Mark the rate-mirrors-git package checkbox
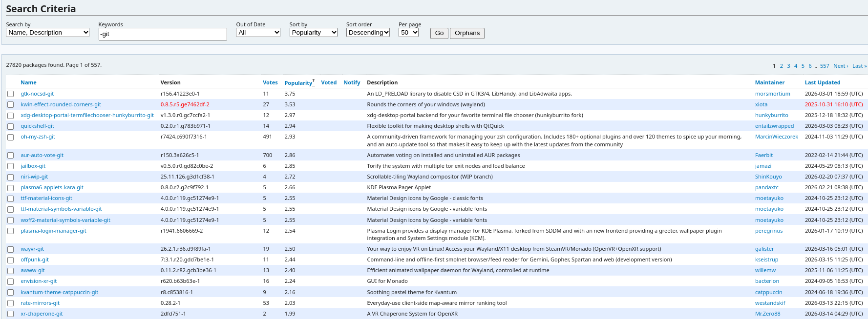The width and height of the screenshot is (868, 319). [x=10, y=303]
